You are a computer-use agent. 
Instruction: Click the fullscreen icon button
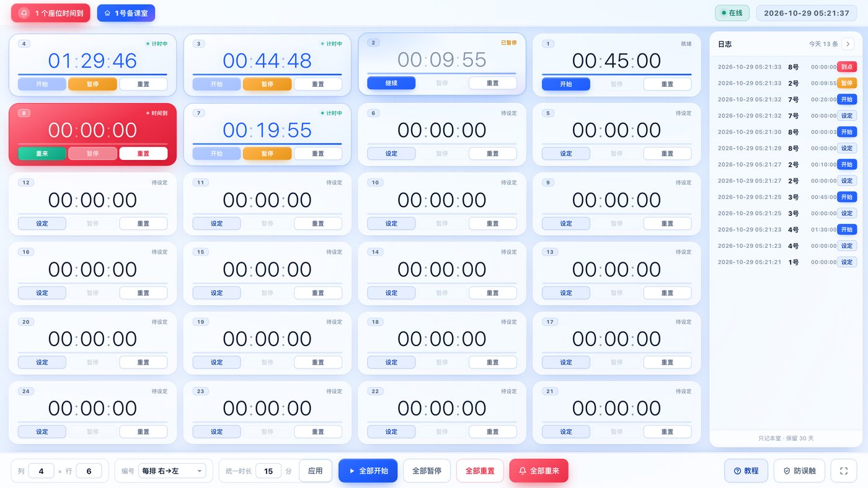[x=843, y=471]
